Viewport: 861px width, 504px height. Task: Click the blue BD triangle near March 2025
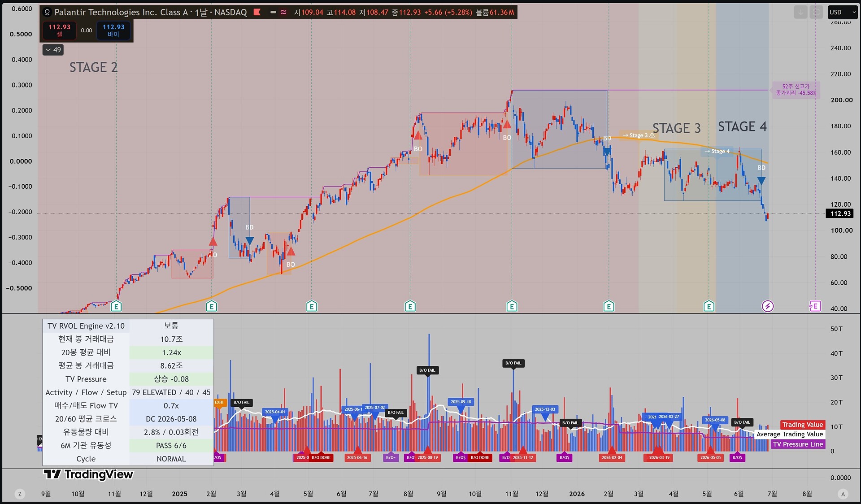point(250,241)
